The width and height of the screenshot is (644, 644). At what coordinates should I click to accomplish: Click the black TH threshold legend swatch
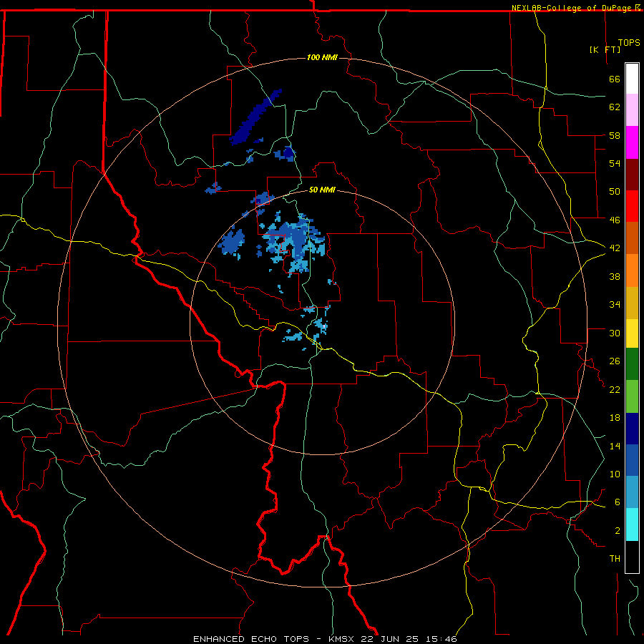[x=632, y=557]
